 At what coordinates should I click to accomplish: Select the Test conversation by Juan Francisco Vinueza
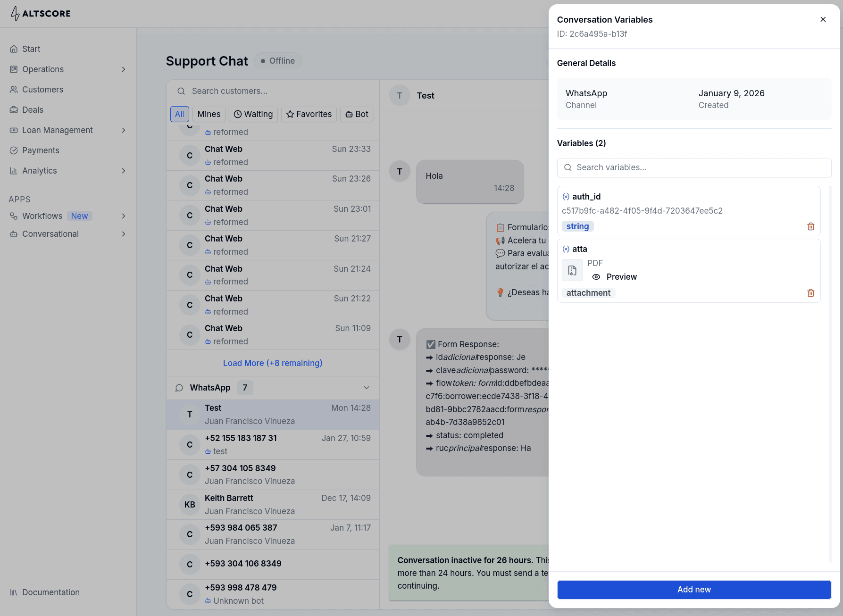273,415
